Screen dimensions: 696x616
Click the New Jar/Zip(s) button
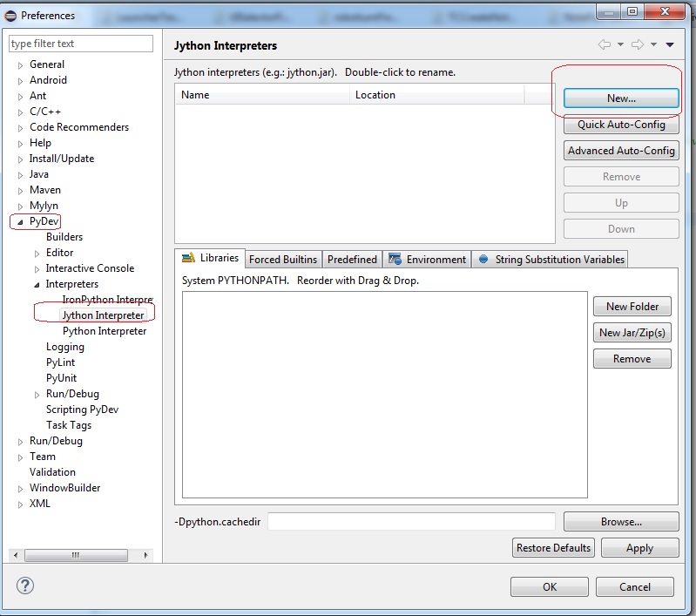coord(632,333)
